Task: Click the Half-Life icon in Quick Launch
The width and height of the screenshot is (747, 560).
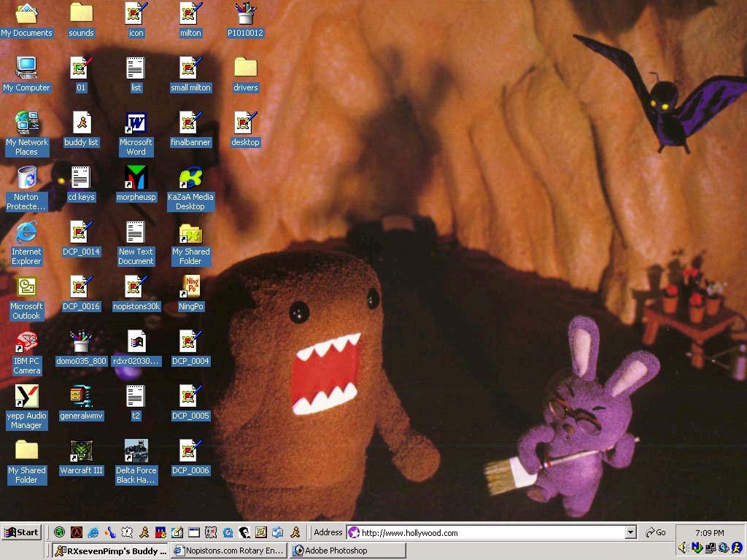Action: tap(77, 532)
